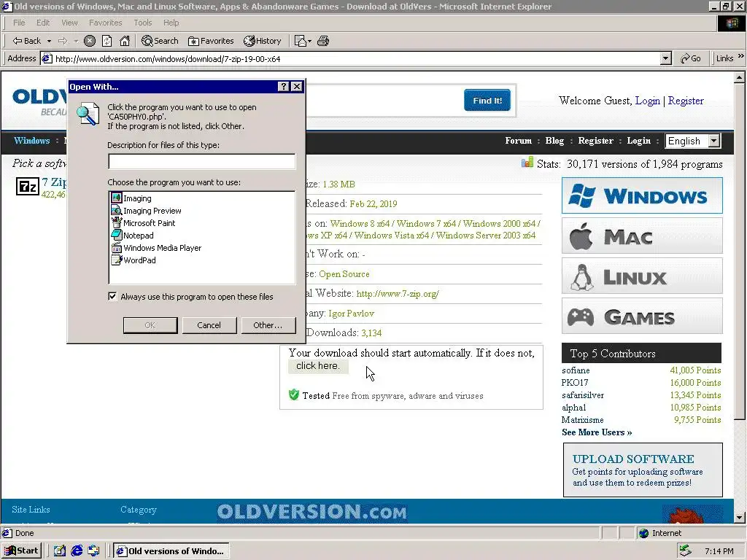Screen dimensions: 747x560
Task: Open the Help menu
Action: (171, 23)
